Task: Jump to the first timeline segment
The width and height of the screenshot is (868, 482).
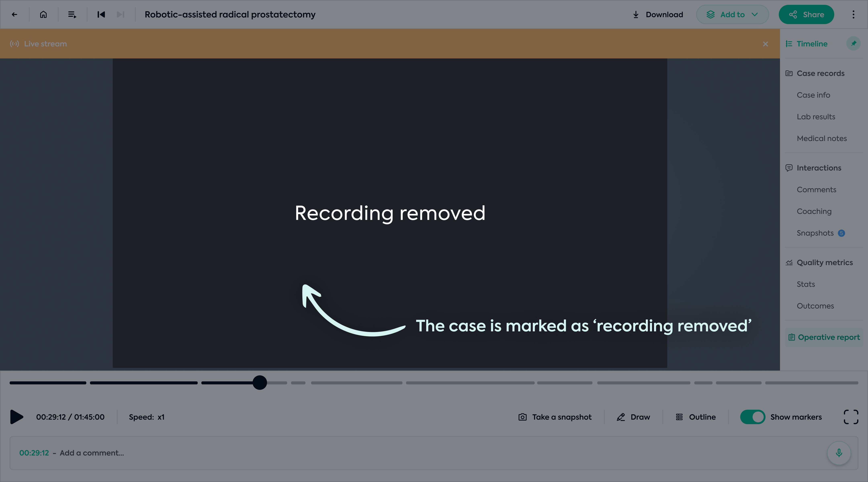Action: pos(48,383)
